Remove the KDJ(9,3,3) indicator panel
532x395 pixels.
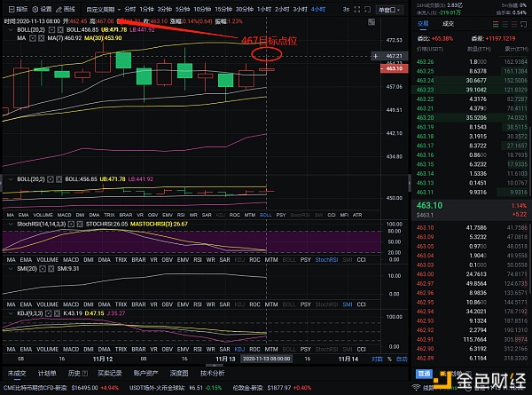[x=57, y=313]
